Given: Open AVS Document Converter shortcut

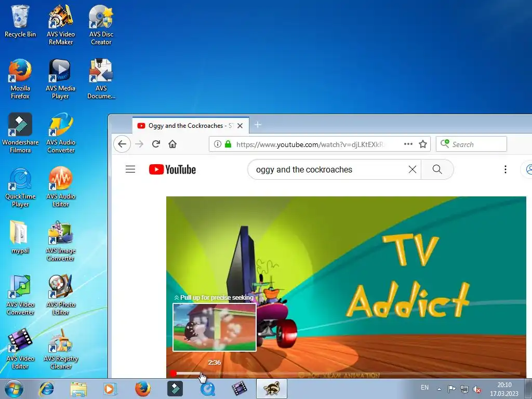Looking at the screenshot, I should (x=101, y=79).
